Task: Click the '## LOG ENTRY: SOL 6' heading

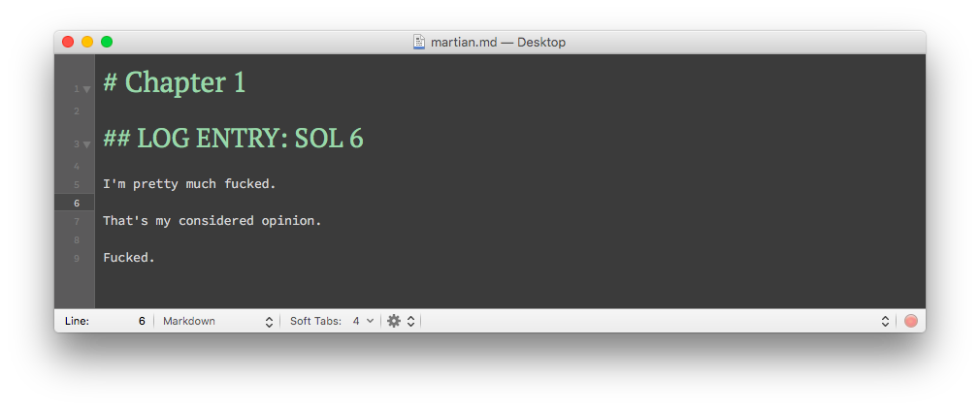Action: [233, 138]
